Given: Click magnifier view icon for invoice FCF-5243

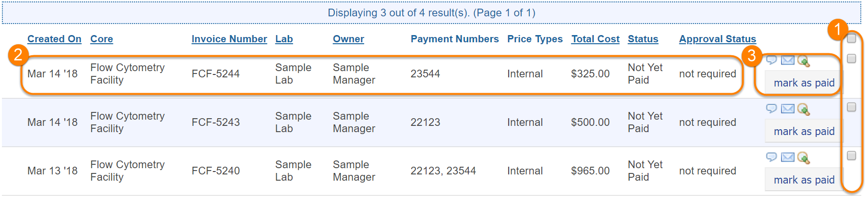Looking at the screenshot, I should [x=803, y=110].
